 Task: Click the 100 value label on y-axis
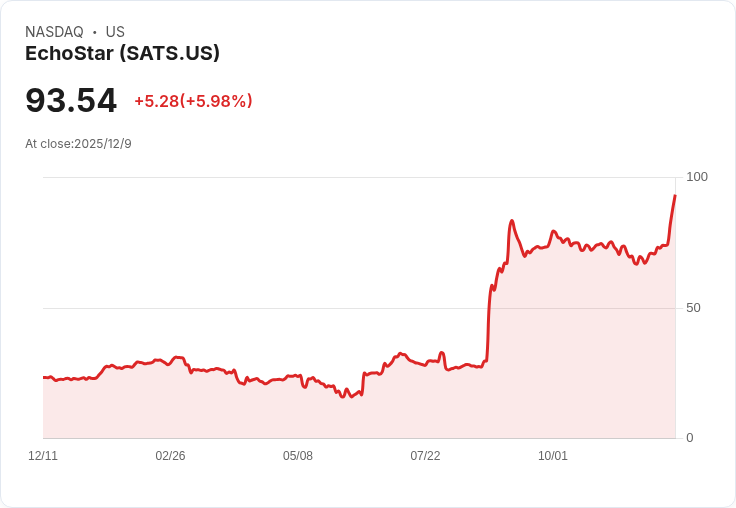(x=697, y=177)
